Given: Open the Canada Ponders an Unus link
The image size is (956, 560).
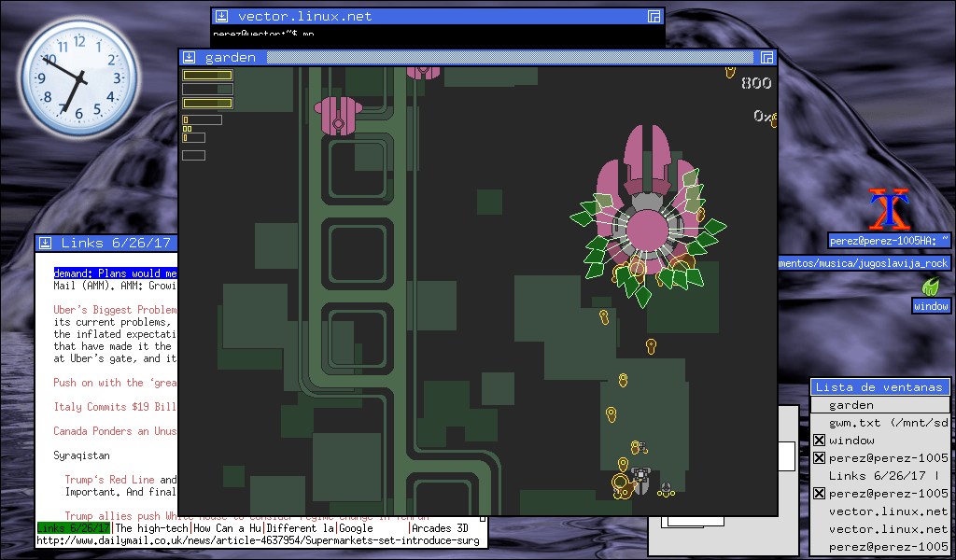Looking at the screenshot, I should 115,431.
